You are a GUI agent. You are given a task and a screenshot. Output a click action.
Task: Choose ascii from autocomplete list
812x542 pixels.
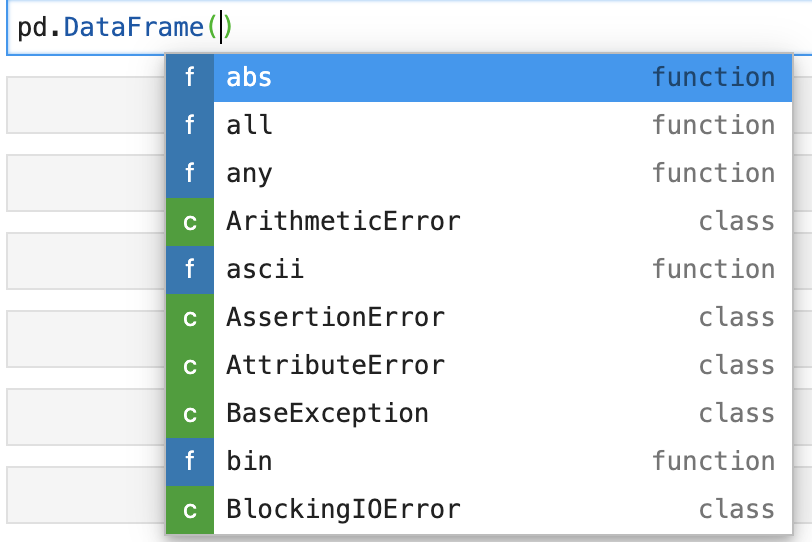(x=479, y=270)
